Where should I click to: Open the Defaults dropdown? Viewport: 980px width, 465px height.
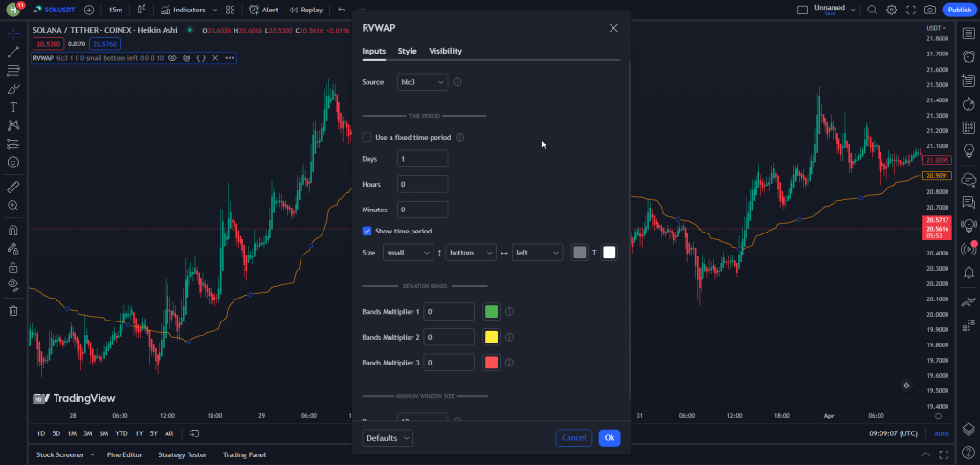(388, 438)
